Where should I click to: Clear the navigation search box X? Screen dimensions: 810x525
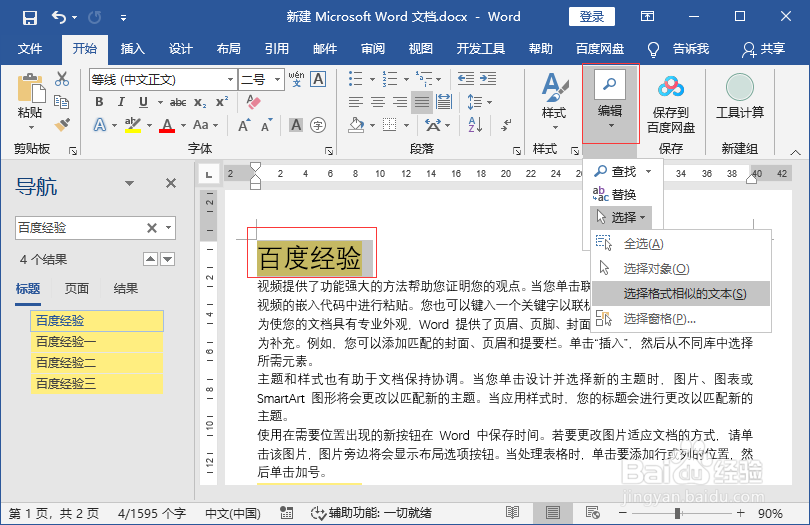tap(152, 228)
